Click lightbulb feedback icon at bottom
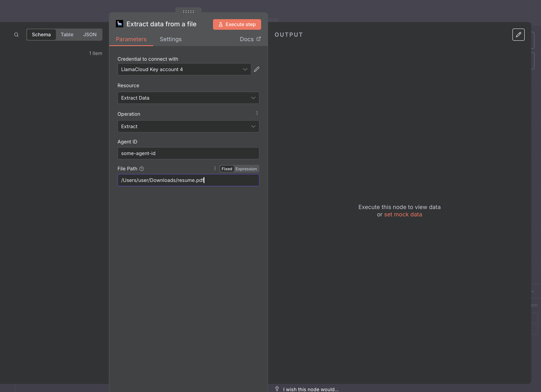541x392 pixels. click(x=277, y=389)
